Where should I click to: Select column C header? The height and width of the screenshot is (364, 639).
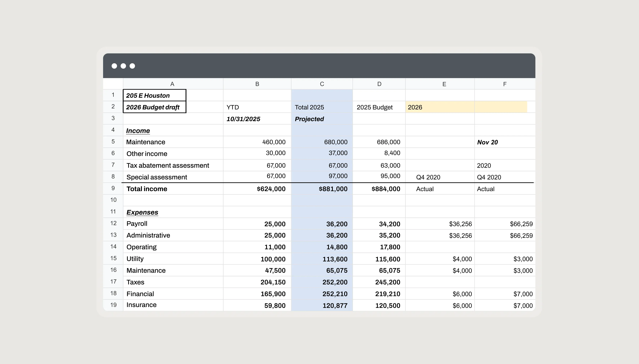click(x=322, y=84)
